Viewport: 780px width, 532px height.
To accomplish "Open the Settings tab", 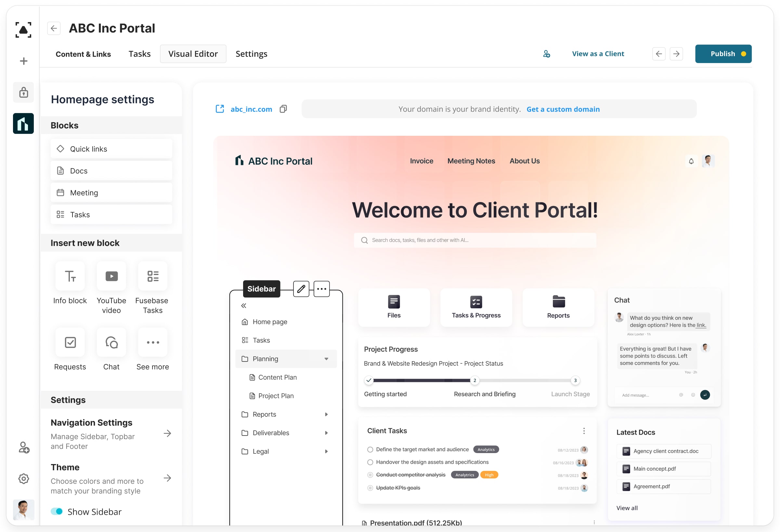I will [x=251, y=54].
